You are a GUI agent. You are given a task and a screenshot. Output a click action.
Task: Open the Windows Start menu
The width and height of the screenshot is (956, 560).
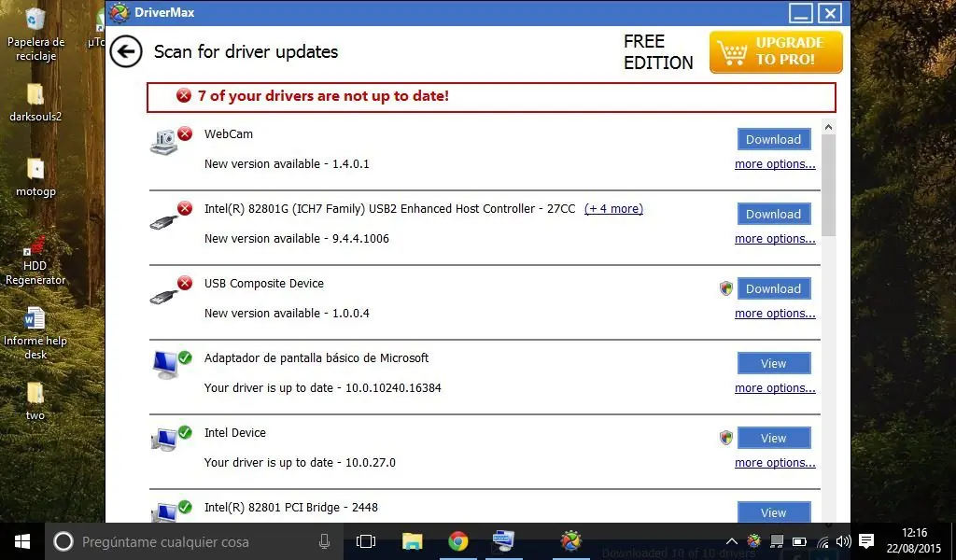22,541
